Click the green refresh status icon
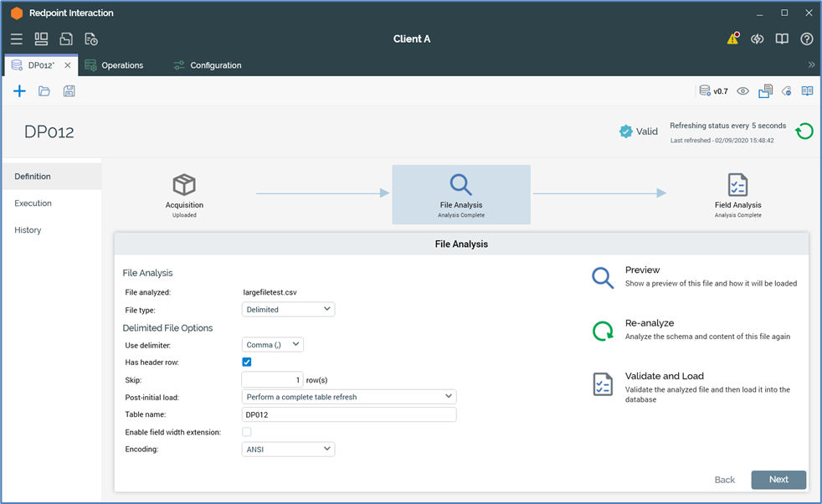 pos(804,131)
